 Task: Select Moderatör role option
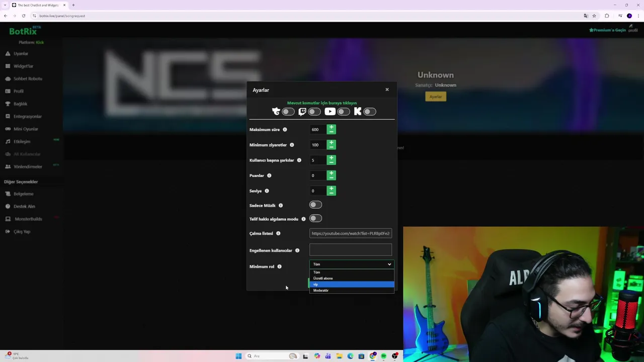pos(352,290)
